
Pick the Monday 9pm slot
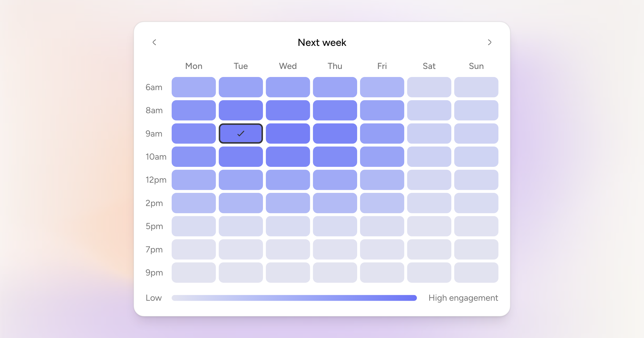[194, 273]
